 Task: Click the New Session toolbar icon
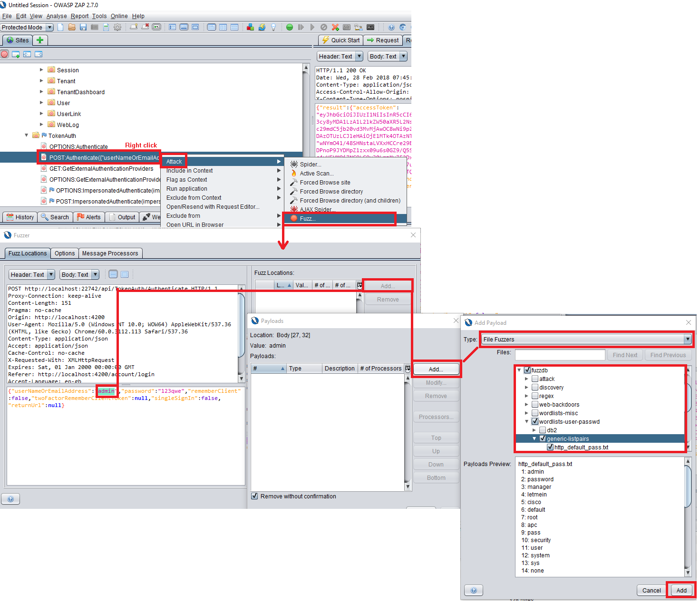coord(61,27)
